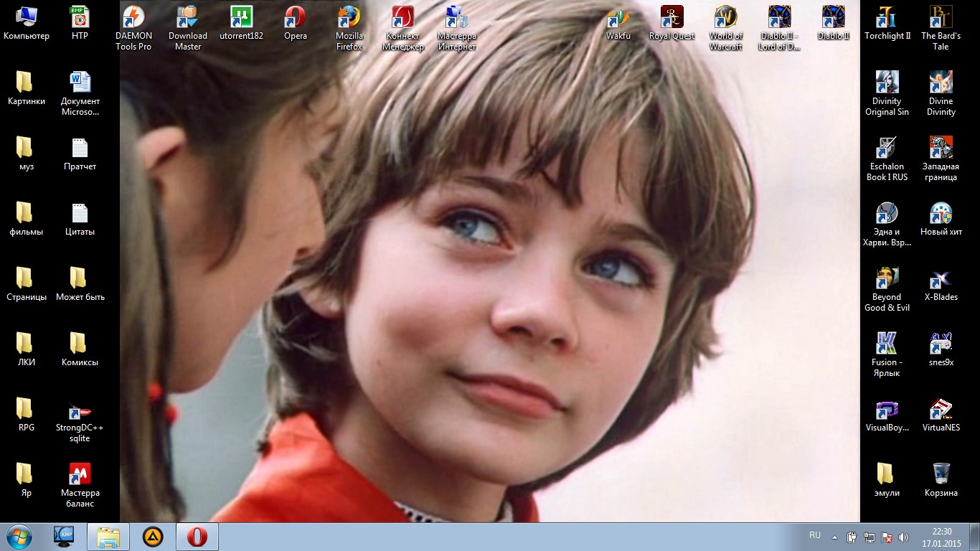Launch DAEMON Tools Pro shortcut
The width and height of the screenshot is (980, 551).
133,28
